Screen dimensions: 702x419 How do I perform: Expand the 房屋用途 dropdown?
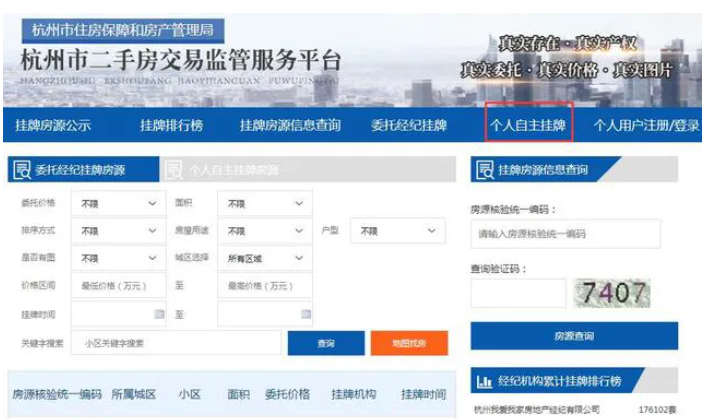coord(265,231)
